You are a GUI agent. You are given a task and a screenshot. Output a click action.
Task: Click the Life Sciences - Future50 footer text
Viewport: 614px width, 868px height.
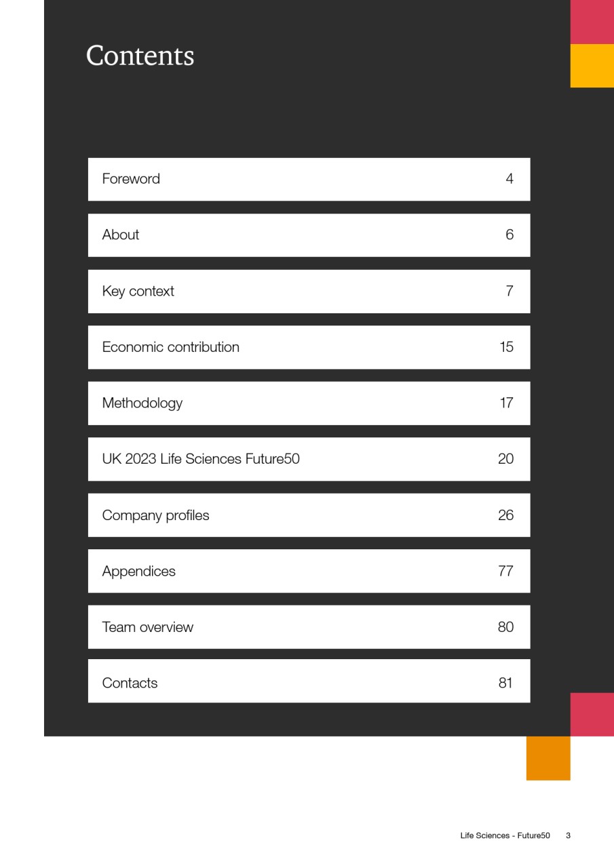point(505,835)
